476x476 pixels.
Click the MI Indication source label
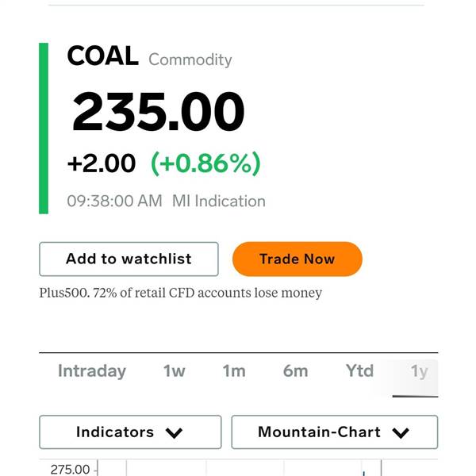click(219, 202)
